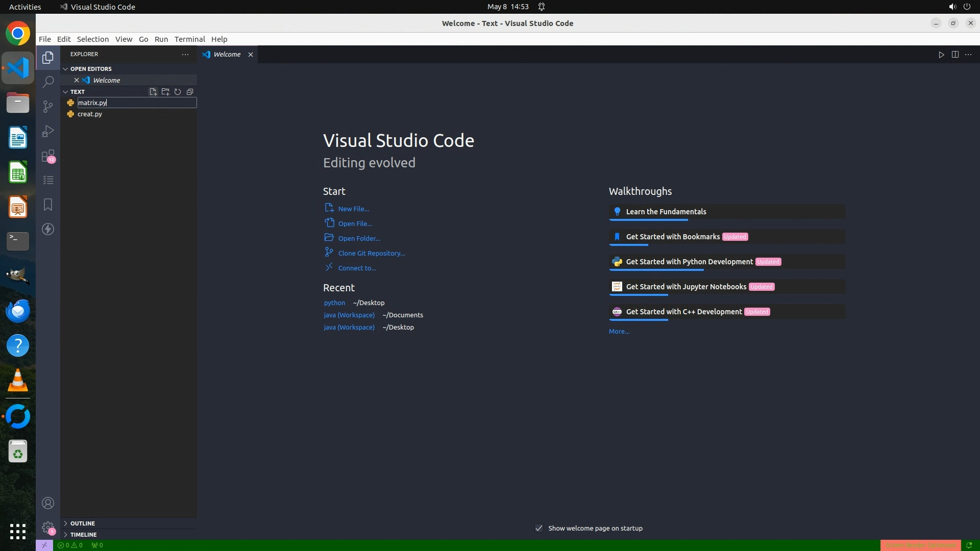Click the Clone Git Repository link
This screenshot has height=551, width=980.
tap(371, 253)
